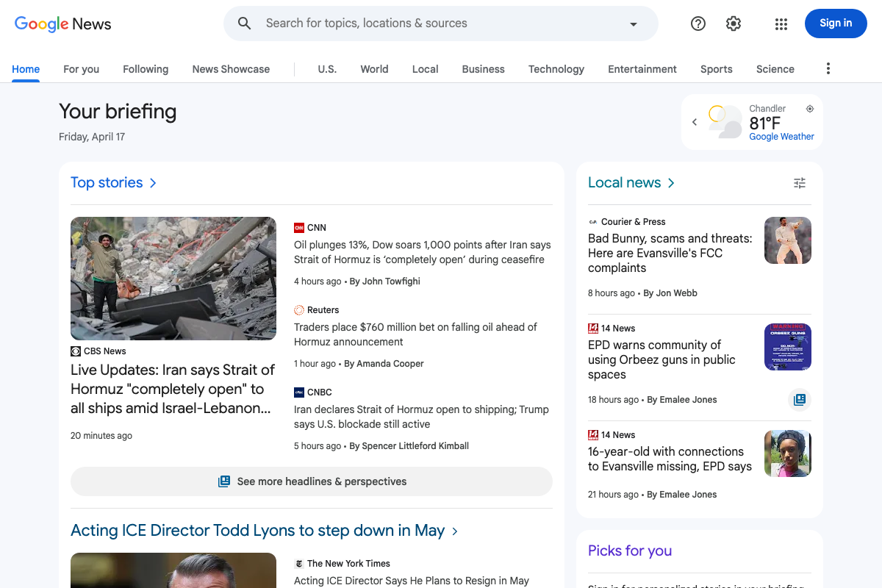The image size is (882, 588).
Task: Open Traders place $760 million bet article
Action: click(416, 334)
